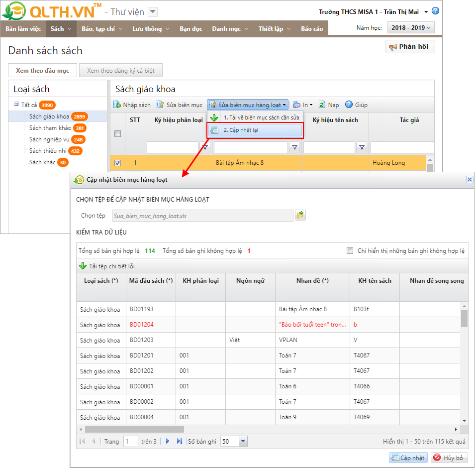Close the Cập nhật biên mục hàng loạt dialog
Viewport: 476px width, 469px height.
click(470, 179)
